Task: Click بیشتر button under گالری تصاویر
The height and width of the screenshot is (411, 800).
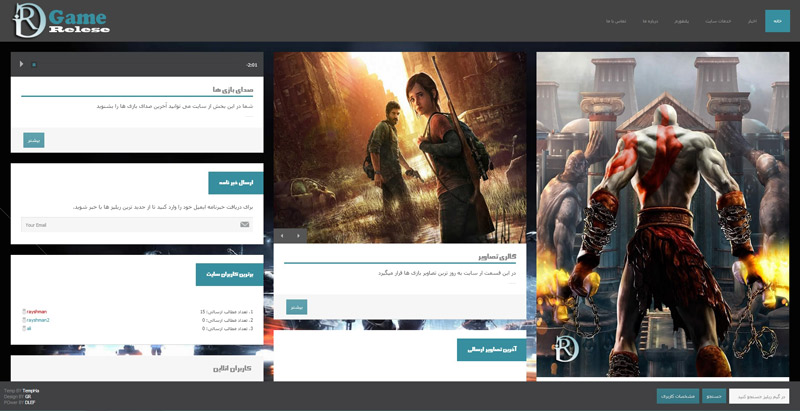Action: point(296,307)
